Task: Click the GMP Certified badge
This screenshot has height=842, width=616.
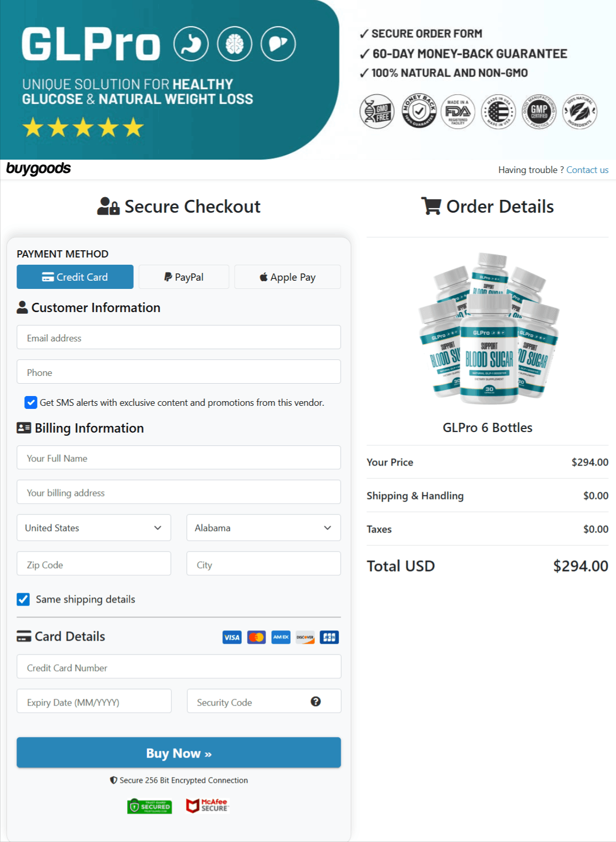Action: coord(539,111)
